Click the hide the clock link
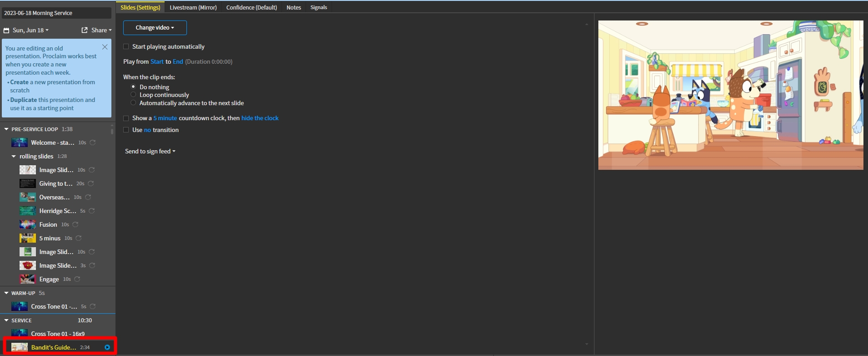 pyautogui.click(x=260, y=118)
